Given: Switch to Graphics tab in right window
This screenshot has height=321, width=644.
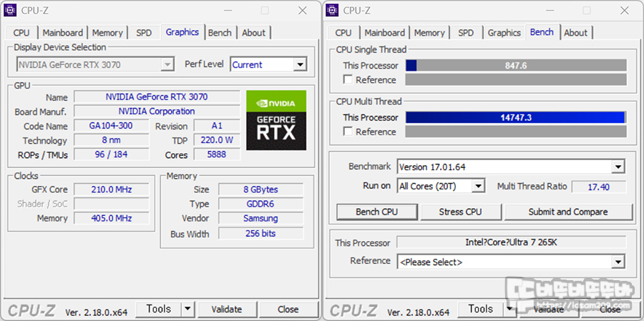Looking at the screenshot, I should click(x=504, y=33).
